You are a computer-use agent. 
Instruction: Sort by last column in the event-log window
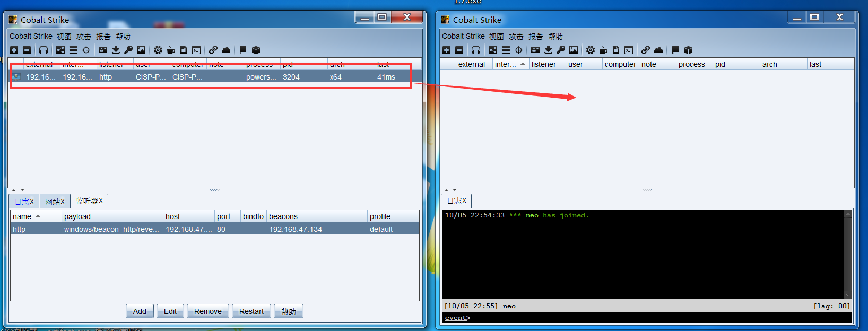tap(830, 64)
